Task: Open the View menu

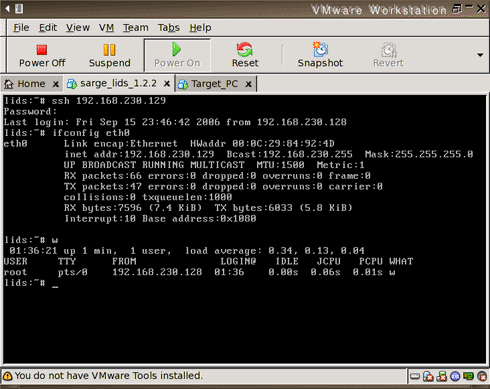Action: point(78,28)
